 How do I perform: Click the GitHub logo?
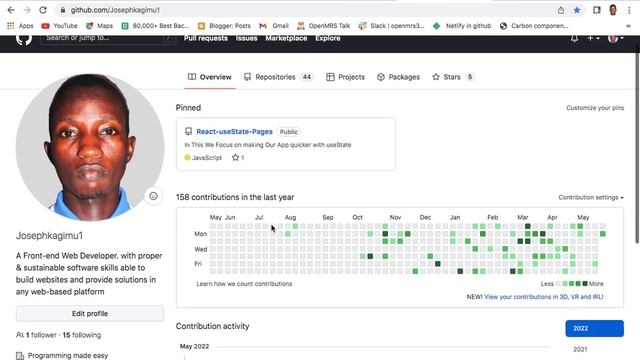pyautogui.click(x=24, y=39)
